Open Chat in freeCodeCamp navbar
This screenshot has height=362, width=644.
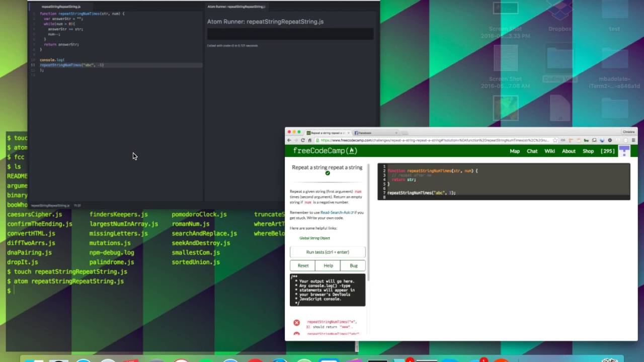tap(532, 151)
